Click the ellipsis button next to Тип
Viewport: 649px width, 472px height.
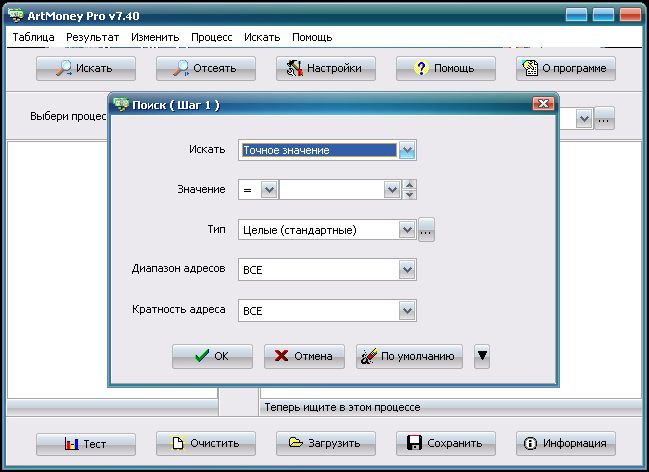[x=426, y=230]
